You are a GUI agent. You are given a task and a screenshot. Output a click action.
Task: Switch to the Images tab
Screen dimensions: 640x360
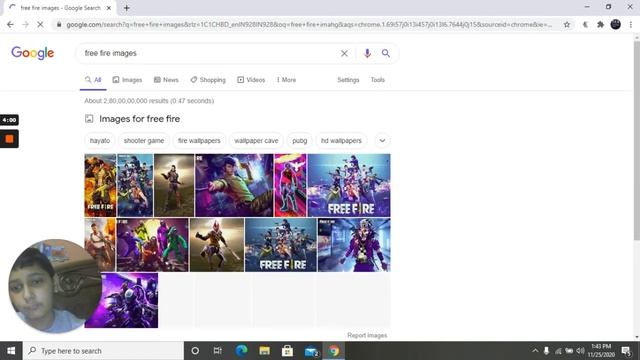(x=127, y=80)
